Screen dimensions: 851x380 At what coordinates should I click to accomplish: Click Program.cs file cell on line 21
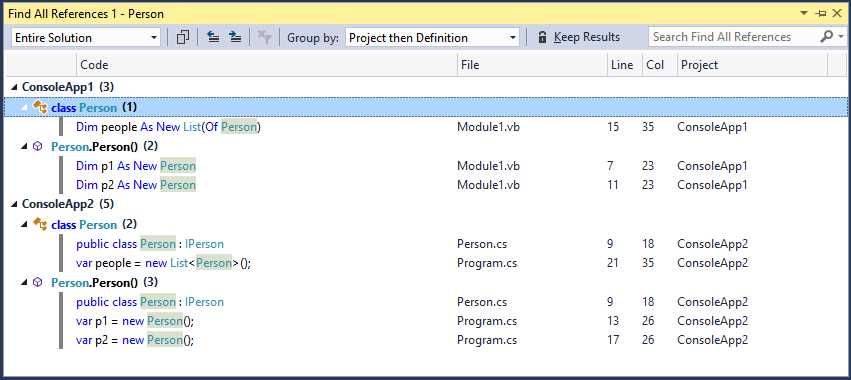(x=487, y=263)
